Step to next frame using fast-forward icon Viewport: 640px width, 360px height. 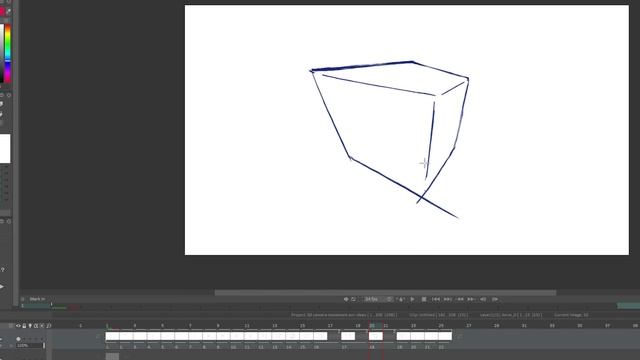pyautogui.click(x=471, y=299)
